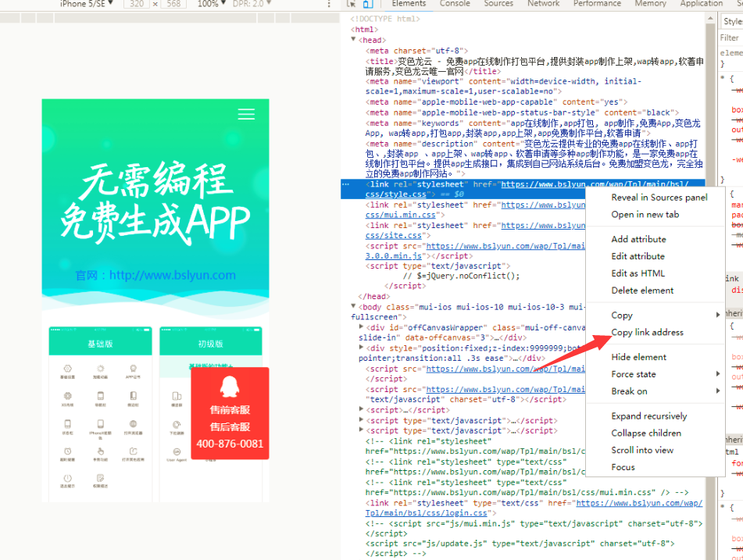743x560 pixels.
Task: Open the Copy submenu in context menu
Action: 655,315
